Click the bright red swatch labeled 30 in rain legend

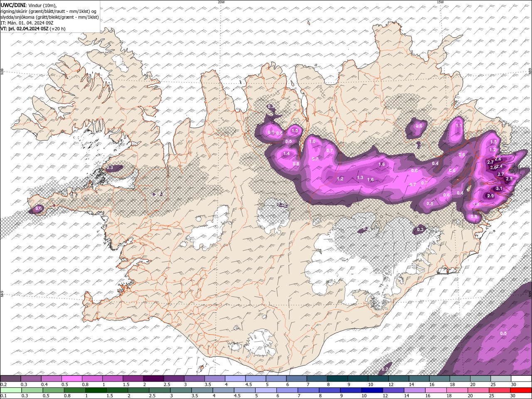pos(521,390)
